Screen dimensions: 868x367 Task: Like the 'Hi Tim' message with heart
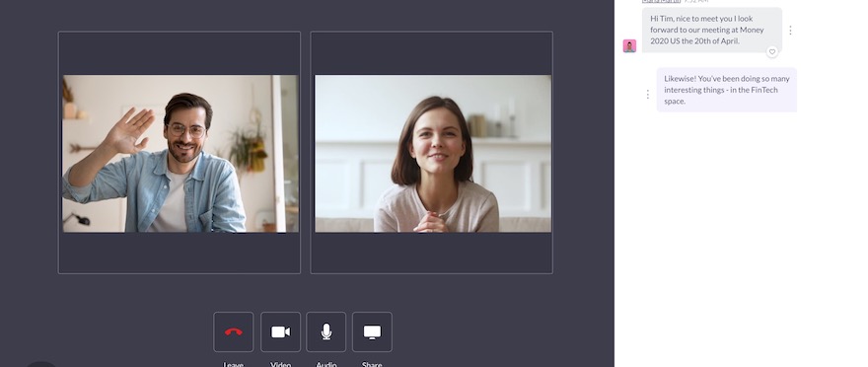772,52
